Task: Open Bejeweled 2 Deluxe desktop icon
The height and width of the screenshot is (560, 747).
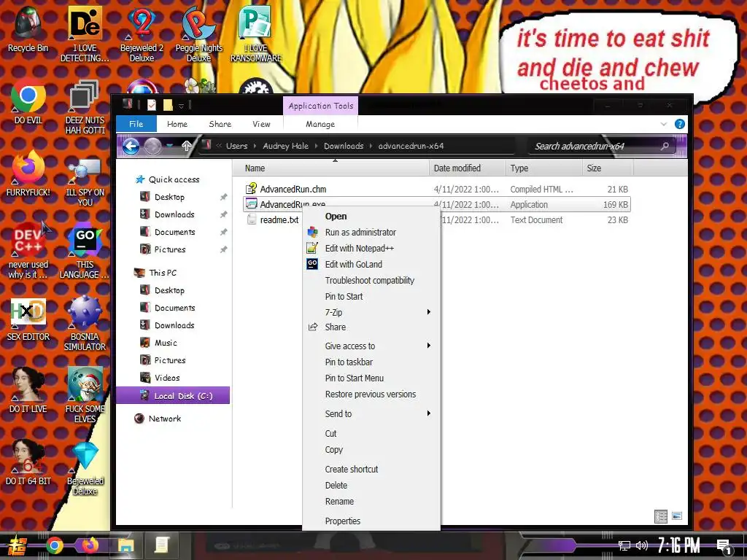Action: click(142, 34)
